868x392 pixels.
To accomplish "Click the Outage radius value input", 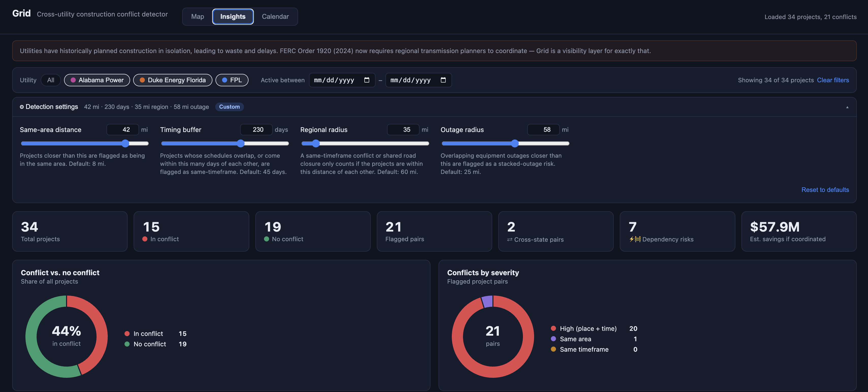I will click(x=543, y=130).
